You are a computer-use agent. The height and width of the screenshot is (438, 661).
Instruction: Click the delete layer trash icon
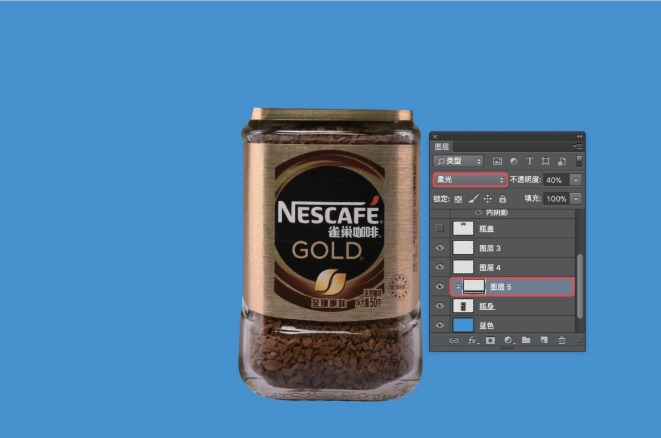562,340
